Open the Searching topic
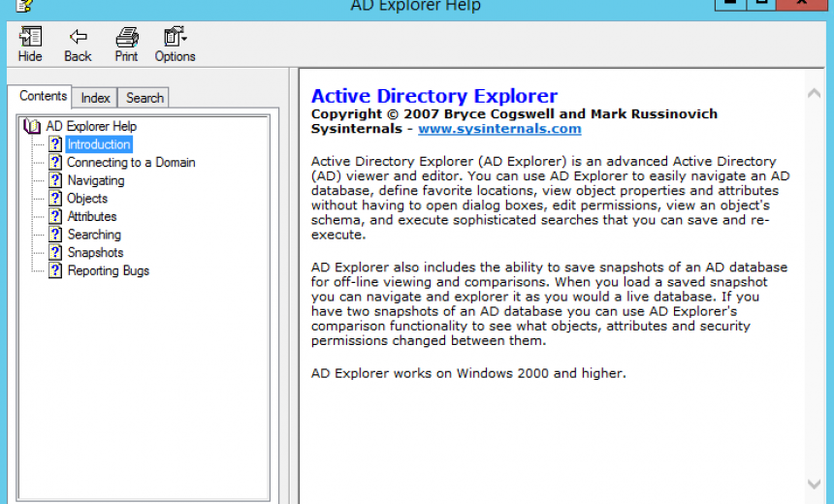 coord(94,235)
